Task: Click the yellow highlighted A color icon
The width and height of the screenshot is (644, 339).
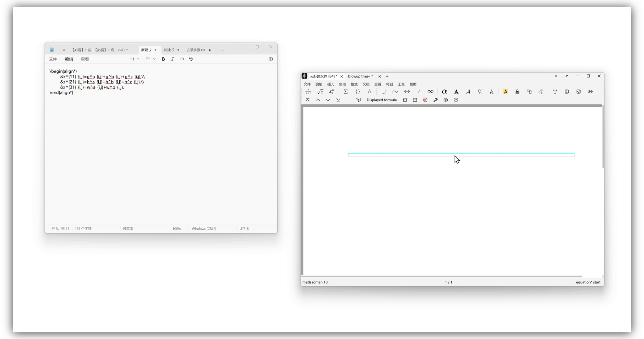Action: tap(505, 92)
